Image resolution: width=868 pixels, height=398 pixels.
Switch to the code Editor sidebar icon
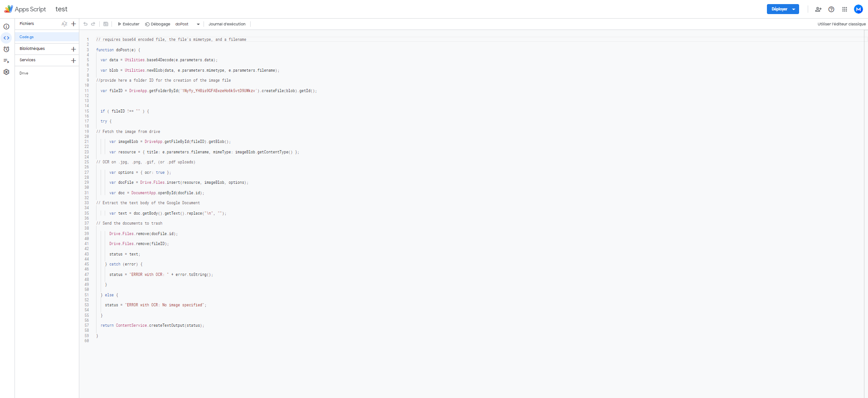pos(6,38)
